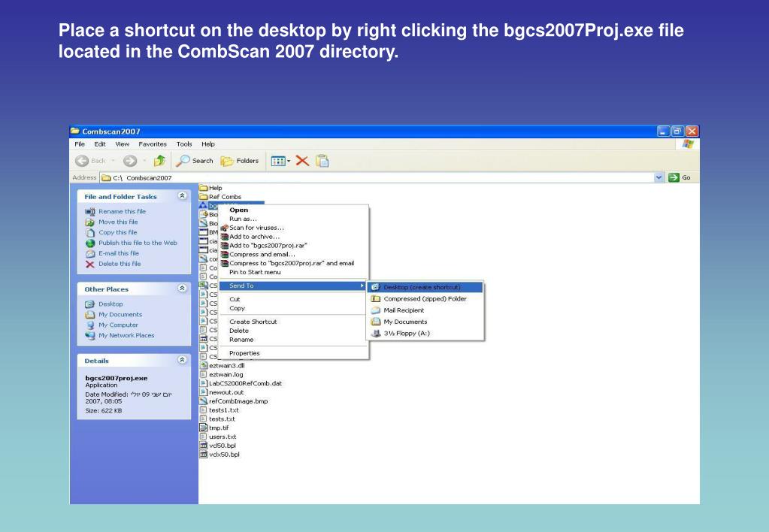Select newout.out file
Viewport: 769px width, 532px height.
pos(222,392)
